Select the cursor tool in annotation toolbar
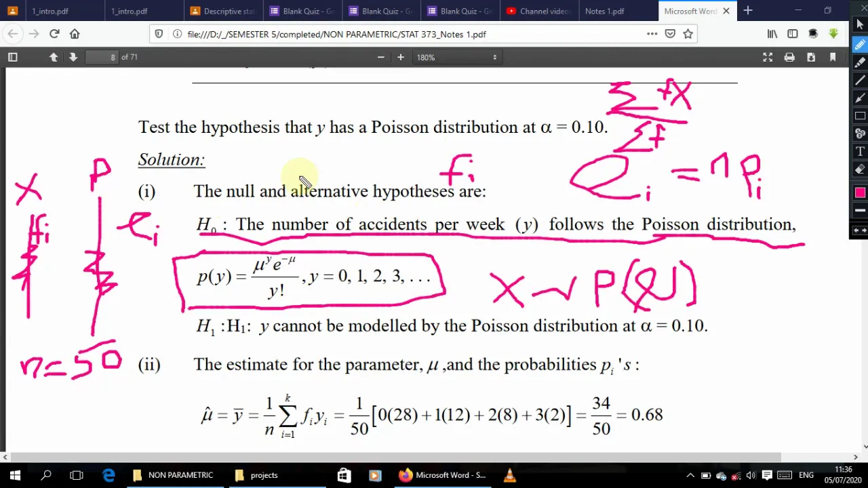The height and width of the screenshot is (488, 868). point(860,25)
